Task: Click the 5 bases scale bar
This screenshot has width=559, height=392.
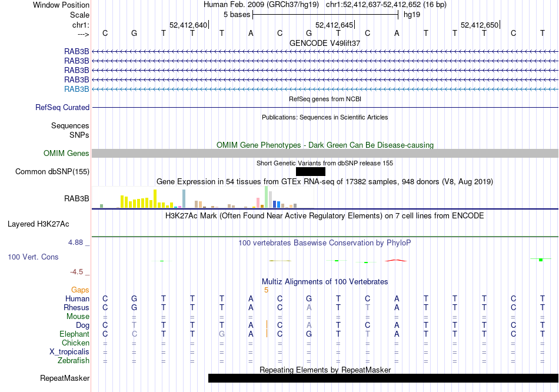Action: click(325, 15)
